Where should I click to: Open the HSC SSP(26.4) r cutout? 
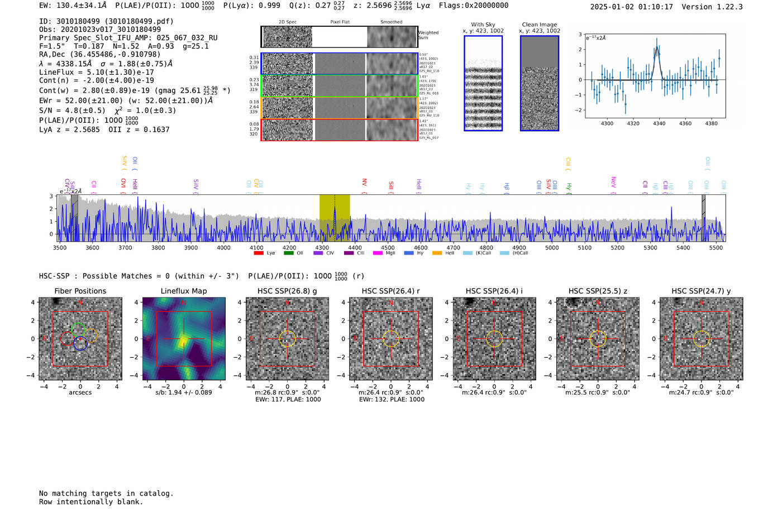tap(391, 339)
